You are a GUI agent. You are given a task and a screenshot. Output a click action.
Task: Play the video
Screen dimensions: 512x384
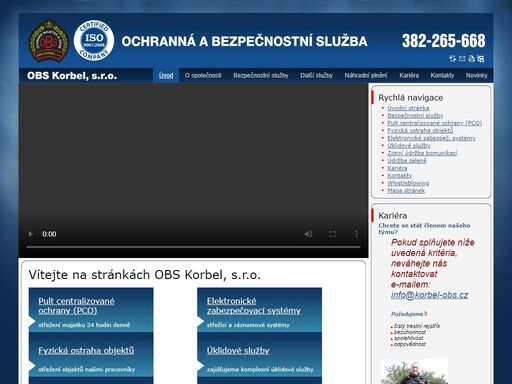[x=31, y=234]
